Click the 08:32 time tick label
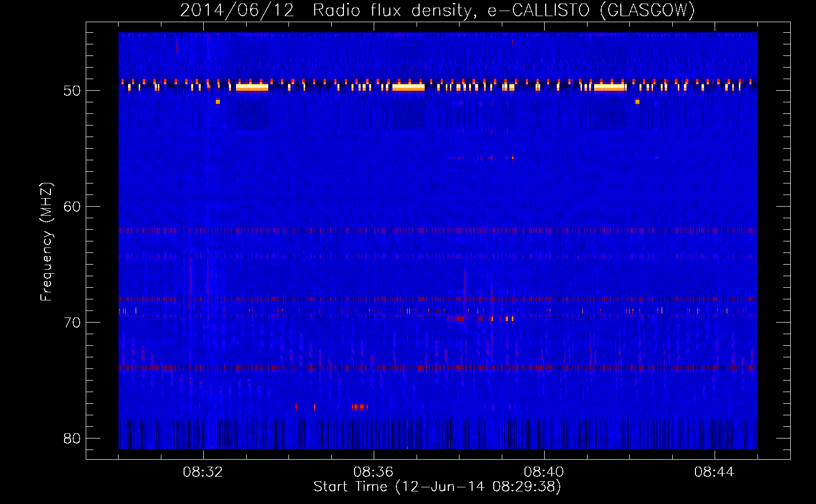Screen dimensions: 816x504 [x=203, y=472]
